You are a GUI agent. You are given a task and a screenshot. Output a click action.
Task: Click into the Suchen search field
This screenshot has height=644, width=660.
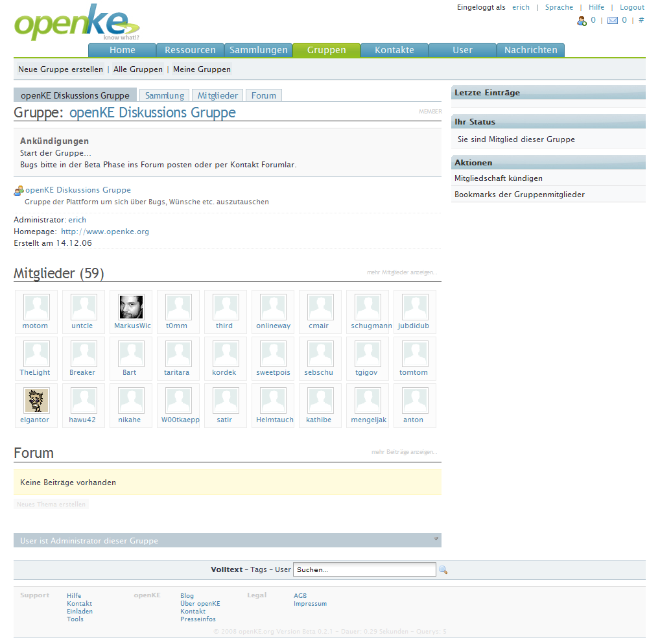(x=364, y=569)
